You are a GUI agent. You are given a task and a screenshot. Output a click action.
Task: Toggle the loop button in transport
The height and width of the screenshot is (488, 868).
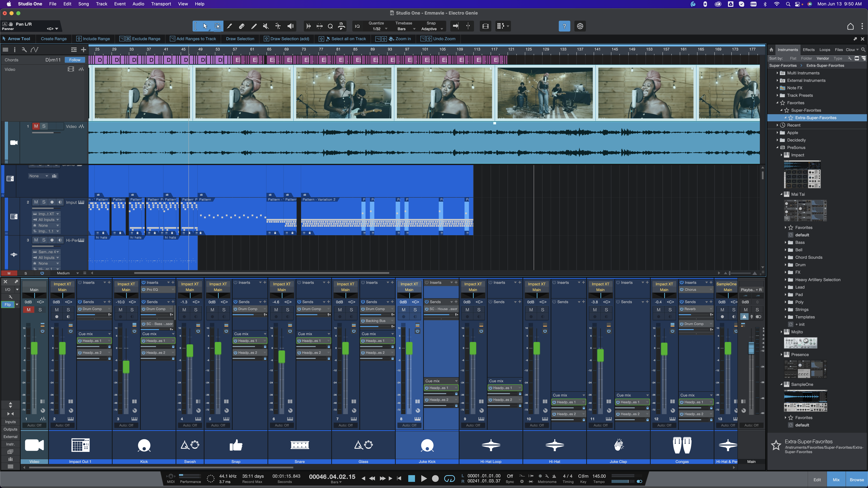point(449,478)
